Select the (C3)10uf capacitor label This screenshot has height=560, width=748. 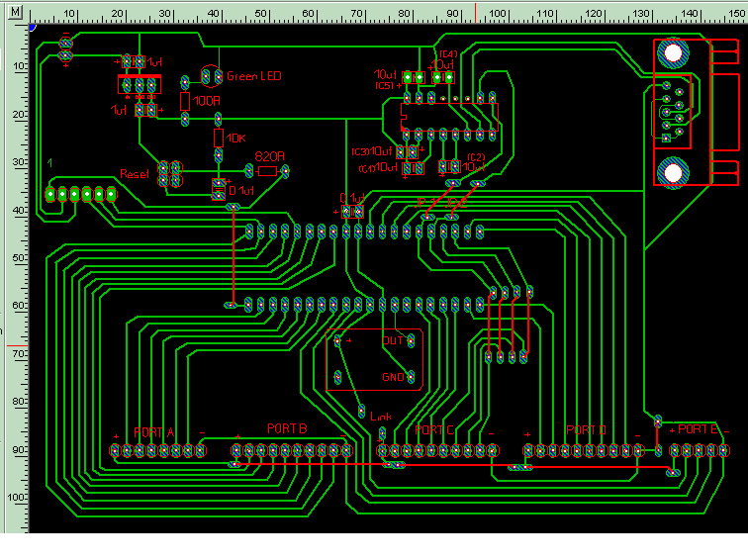[x=372, y=151]
